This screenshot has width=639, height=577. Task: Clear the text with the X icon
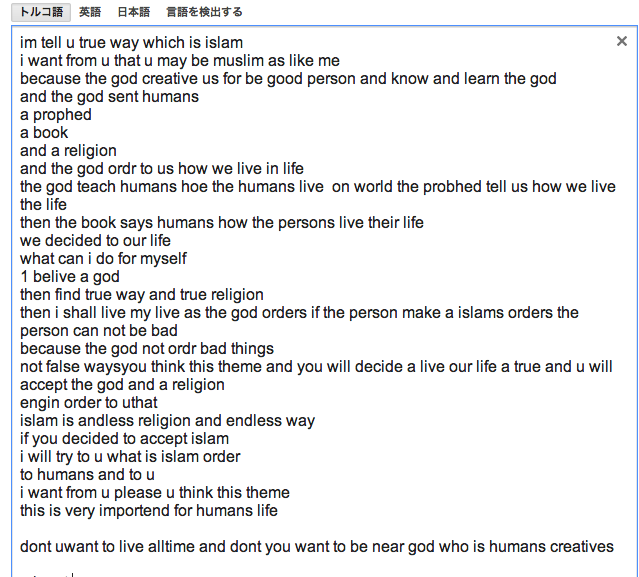[622, 42]
